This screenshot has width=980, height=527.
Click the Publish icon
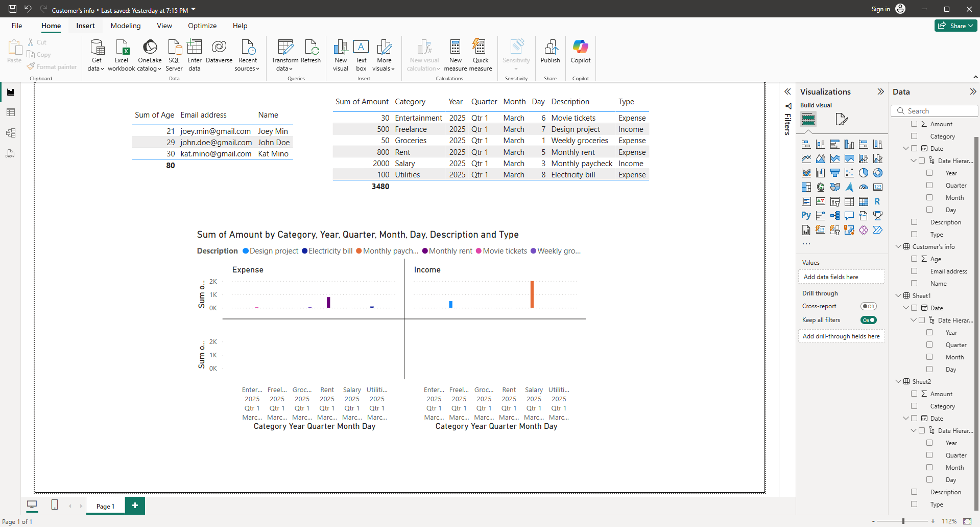click(x=550, y=48)
